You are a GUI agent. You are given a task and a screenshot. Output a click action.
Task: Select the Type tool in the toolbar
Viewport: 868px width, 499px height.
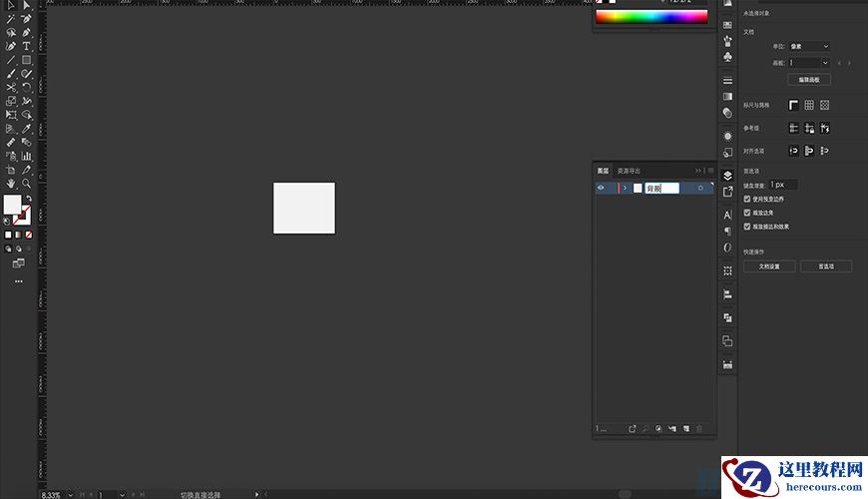(27, 46)
